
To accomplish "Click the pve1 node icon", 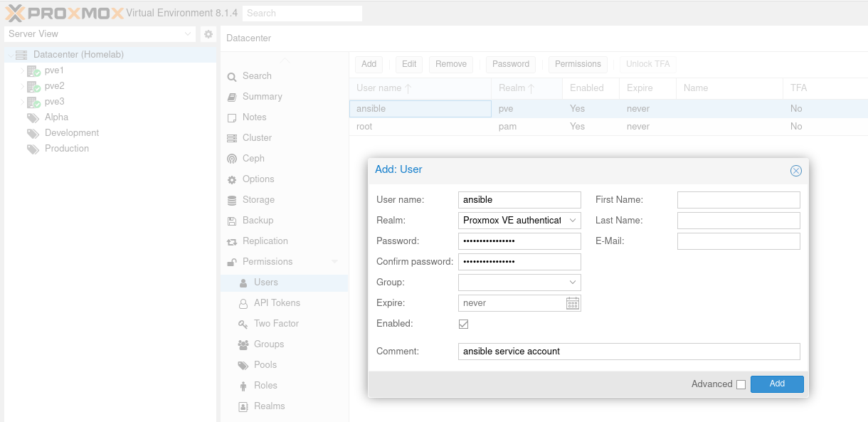I will point(33,70).
